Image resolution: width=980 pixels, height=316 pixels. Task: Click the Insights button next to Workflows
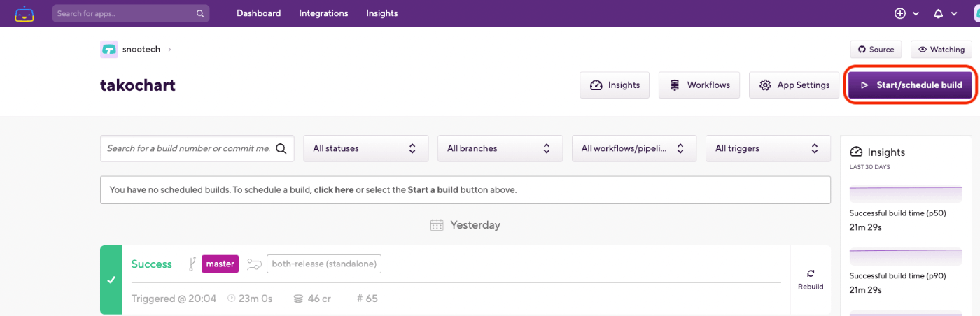coord(615,85)
